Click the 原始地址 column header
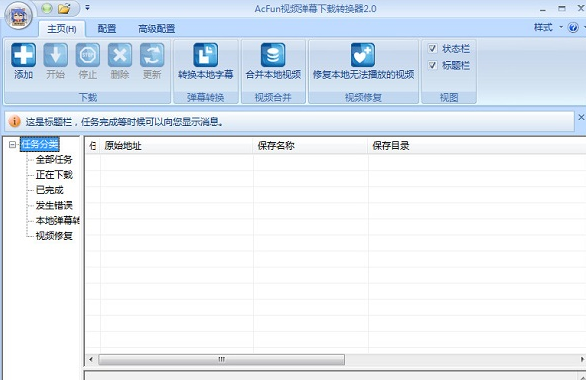This screenshot has width=586, height=380. pos(177,146)
